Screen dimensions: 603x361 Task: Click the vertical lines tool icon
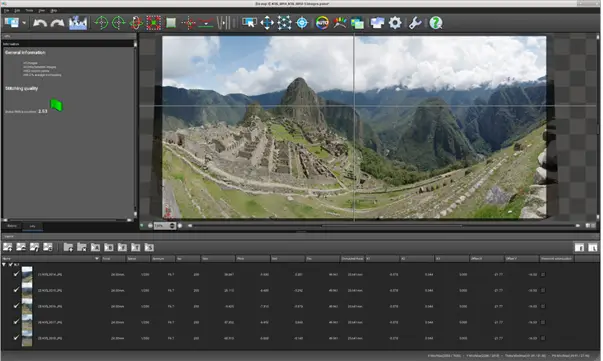pos(224,23)
